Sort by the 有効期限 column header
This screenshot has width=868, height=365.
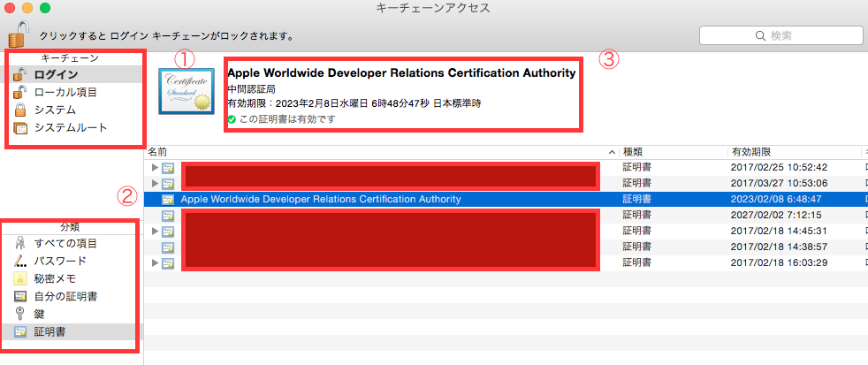tap(794, 152)
